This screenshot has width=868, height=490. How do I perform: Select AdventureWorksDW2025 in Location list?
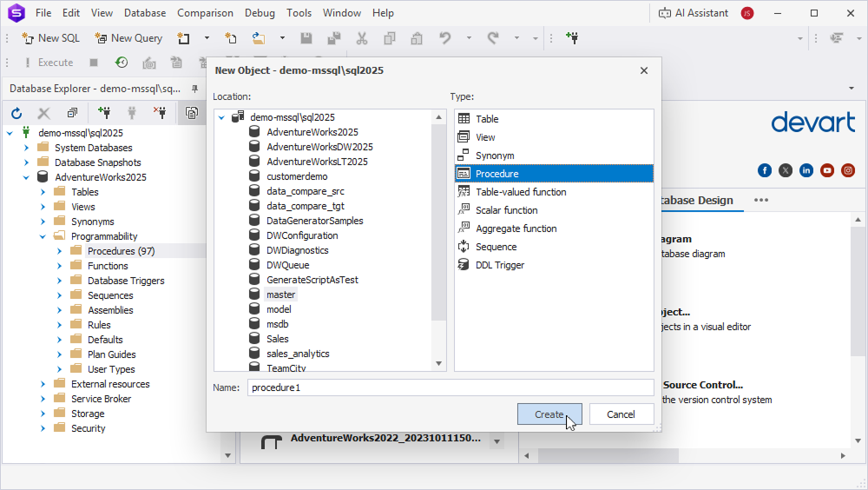coord(319,147)
